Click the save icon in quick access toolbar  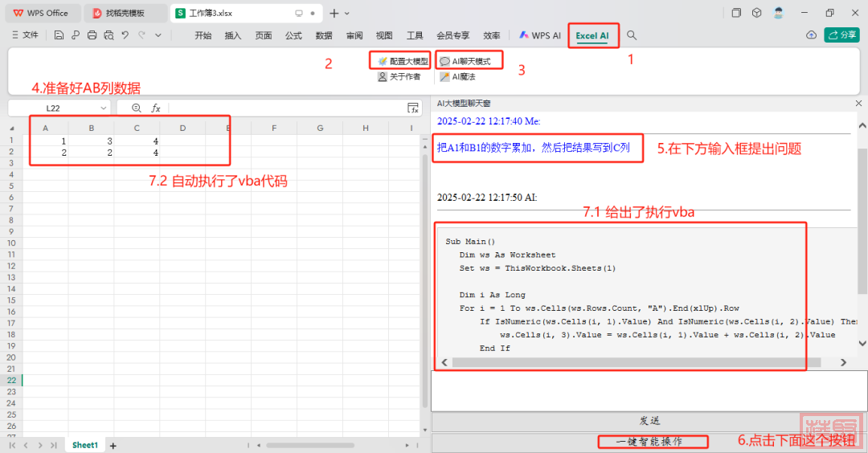59,35
